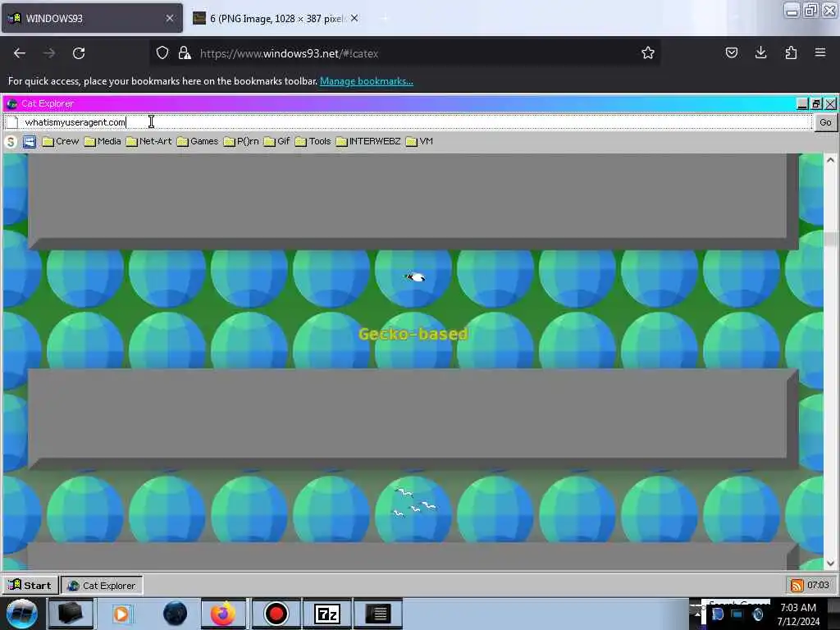Show hidden icons in the Windows system tray

[x=696, y=614]
